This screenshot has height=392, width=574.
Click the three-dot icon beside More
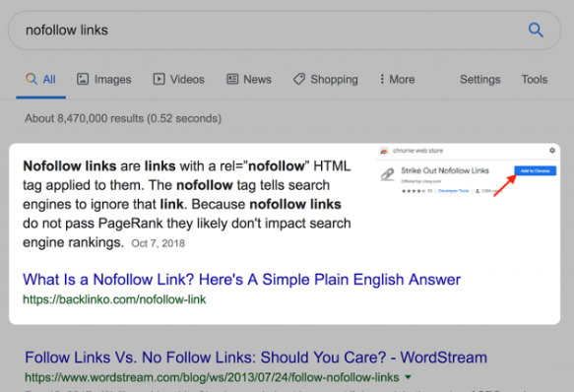click(x=382, y=79)
